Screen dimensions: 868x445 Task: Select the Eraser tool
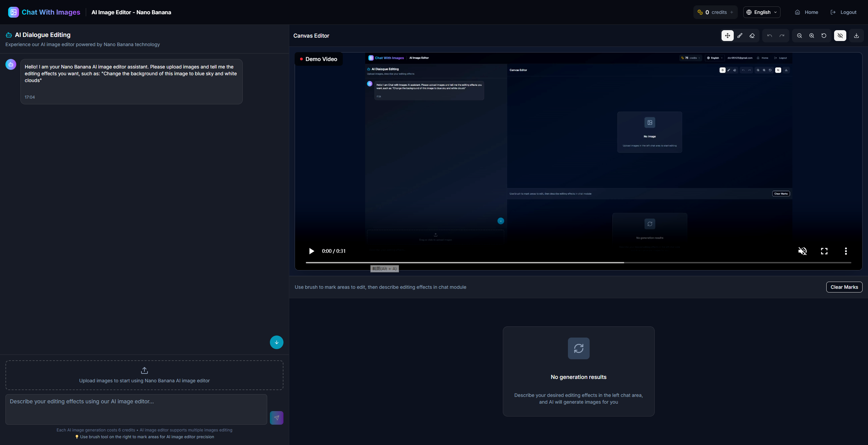tap(752, 36)
